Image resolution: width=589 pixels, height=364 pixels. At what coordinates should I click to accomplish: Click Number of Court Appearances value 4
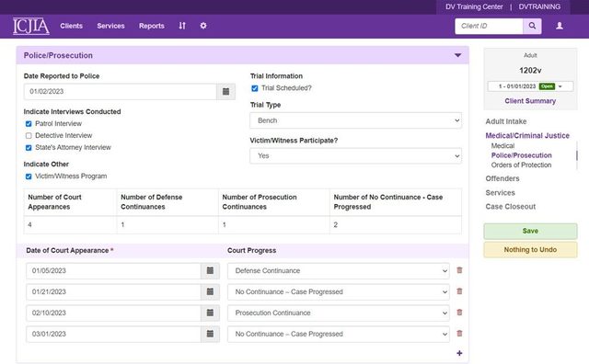(x=29, y=225)
